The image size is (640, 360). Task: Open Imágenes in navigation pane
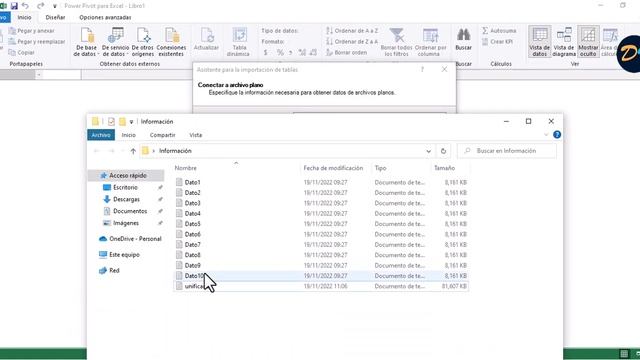[126, 223]
